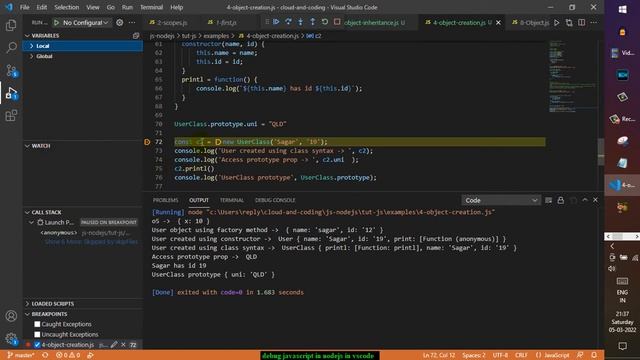Image resolution: width=640 pixels, height=360 pixels.
Task: Open the File menu
Action: coord(24,7)
